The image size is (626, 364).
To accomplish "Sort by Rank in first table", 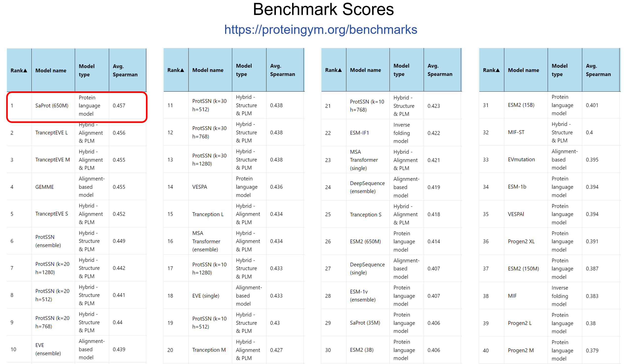I will click(x=19, y=70).
